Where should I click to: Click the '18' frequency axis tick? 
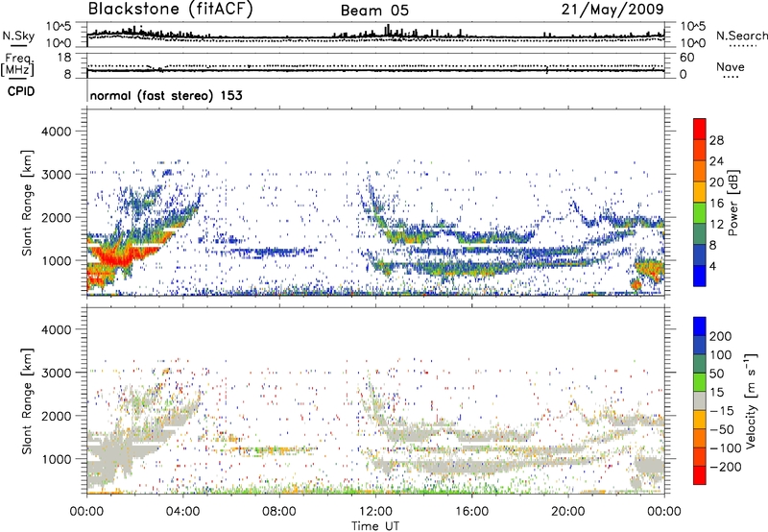[65, 58]
